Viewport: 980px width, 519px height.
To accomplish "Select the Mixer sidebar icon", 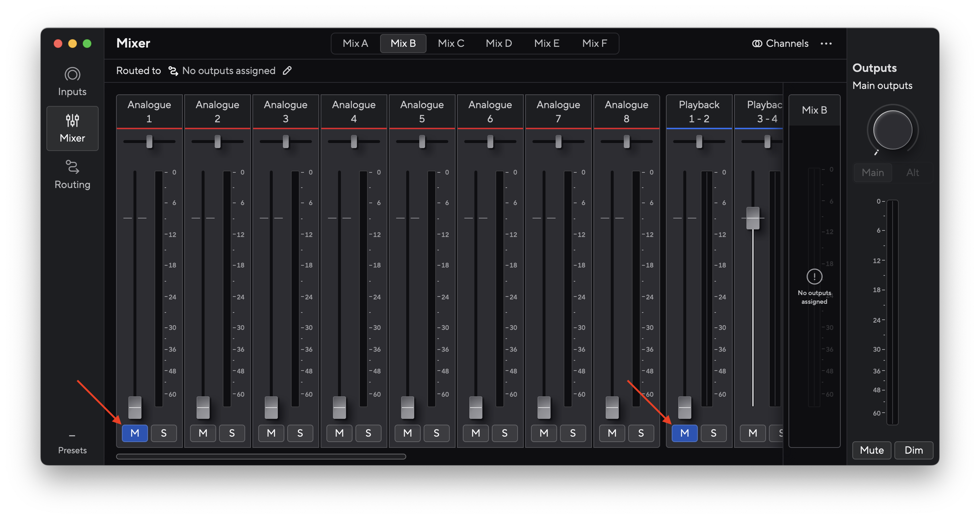I will [72, 120].
